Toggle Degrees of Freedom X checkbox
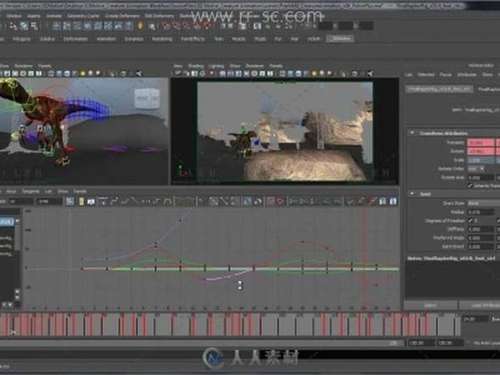The height and width of the screenshot is (375, 500). point(470,220)
